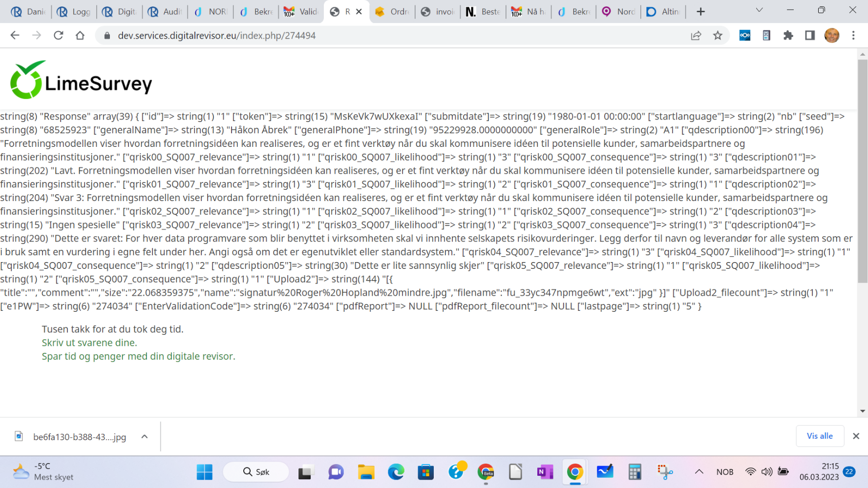
Task: Toggle the browser side panel
Action: [810, 35]
